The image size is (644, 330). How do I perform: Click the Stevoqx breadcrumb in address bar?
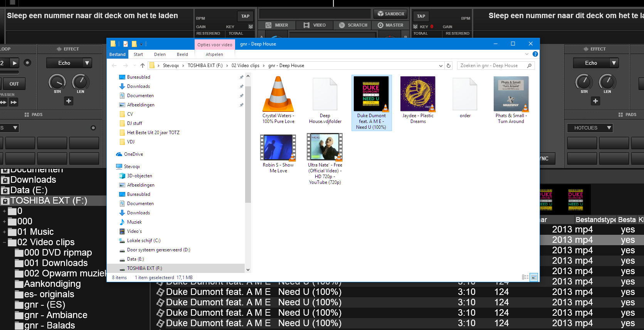coord(171,66)
